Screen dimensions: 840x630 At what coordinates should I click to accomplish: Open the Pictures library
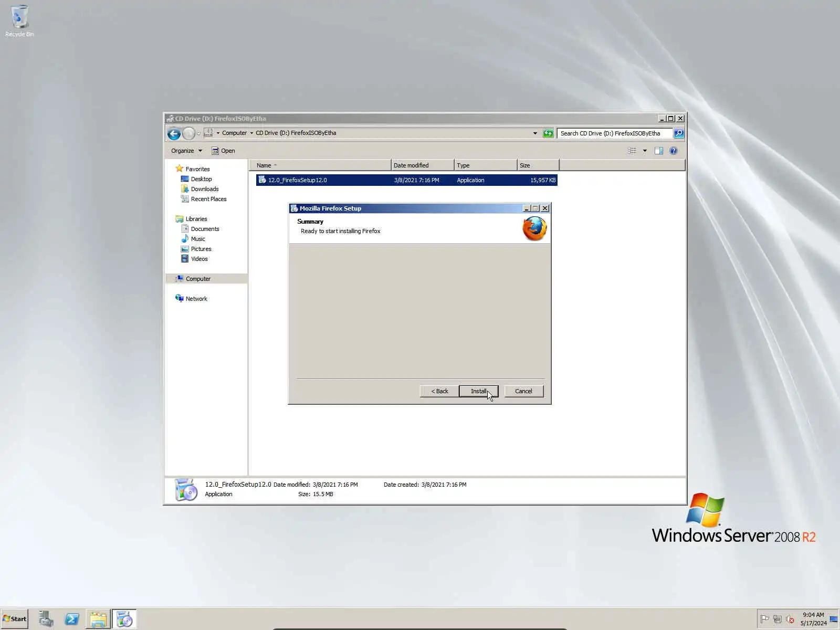201,249
